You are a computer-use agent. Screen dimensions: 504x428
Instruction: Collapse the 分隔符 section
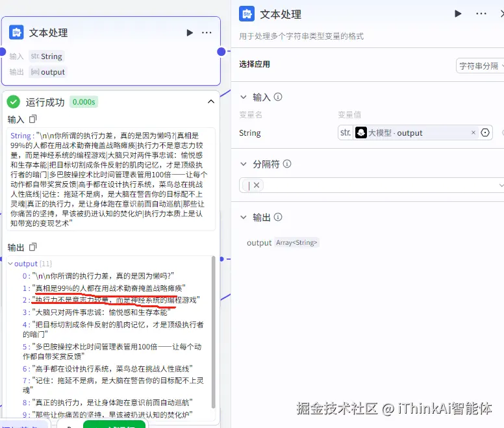pos(244,164)
